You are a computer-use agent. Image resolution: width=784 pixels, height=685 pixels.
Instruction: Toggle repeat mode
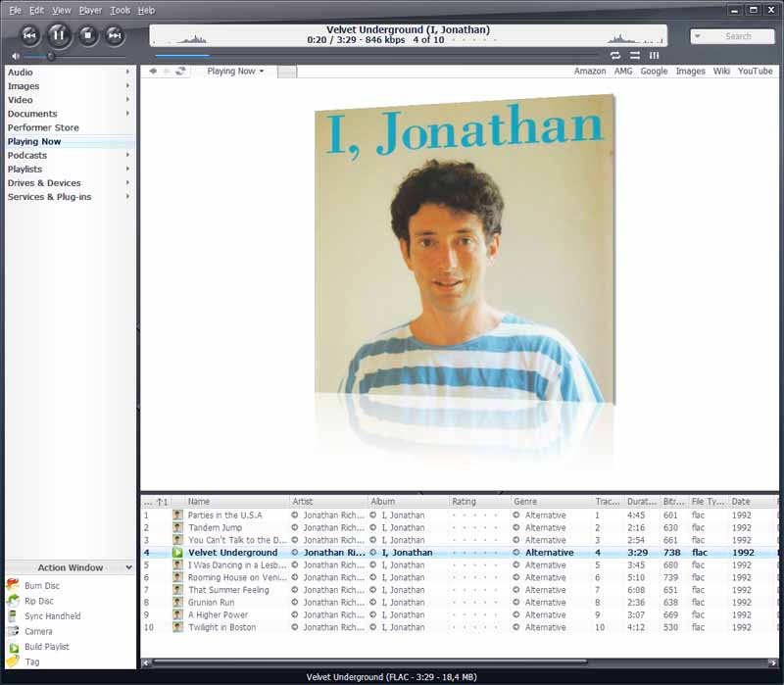615,56
